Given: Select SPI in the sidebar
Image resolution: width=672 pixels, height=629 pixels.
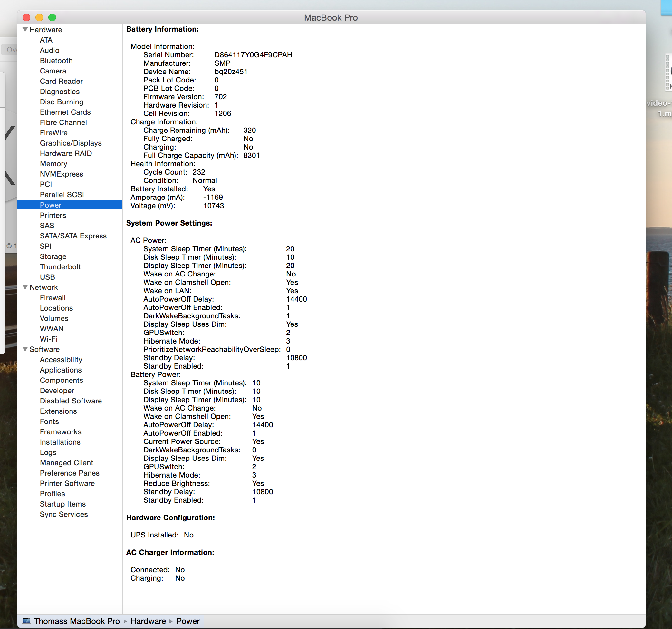Looking at the screenshot, I should (x=46, y=246).
